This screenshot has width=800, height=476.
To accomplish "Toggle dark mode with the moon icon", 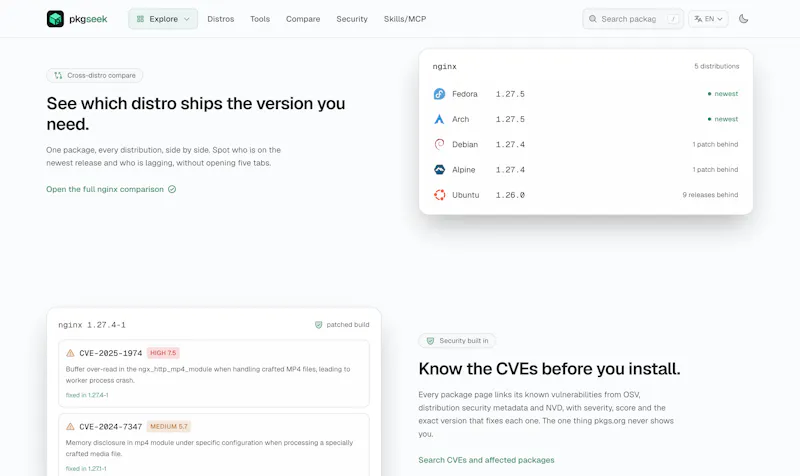I will pyautogui.click(x=743, y=19).
